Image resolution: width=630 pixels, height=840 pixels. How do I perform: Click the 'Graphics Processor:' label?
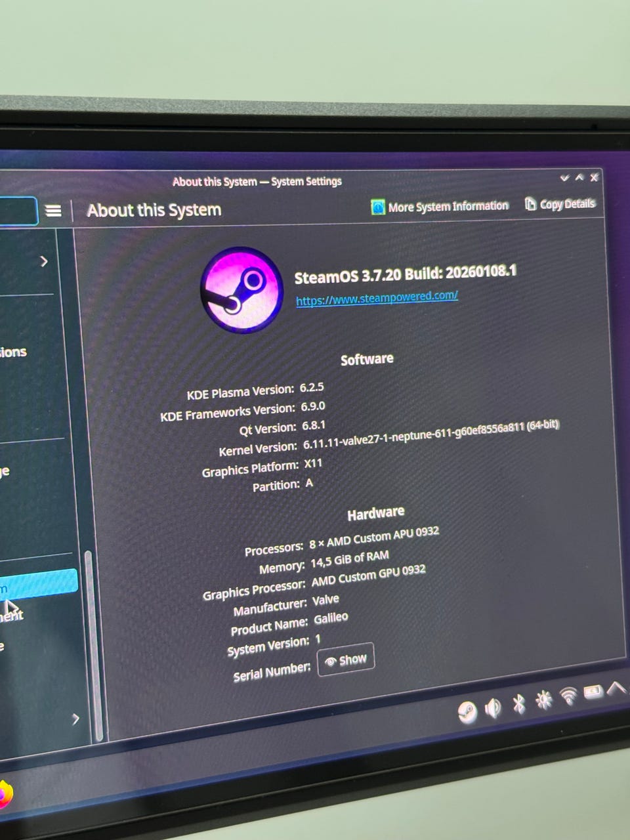click(x=254, y=590)
